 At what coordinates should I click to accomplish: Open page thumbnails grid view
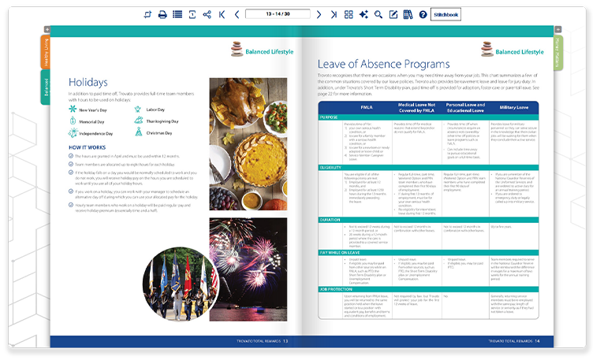tap(348, 14)
